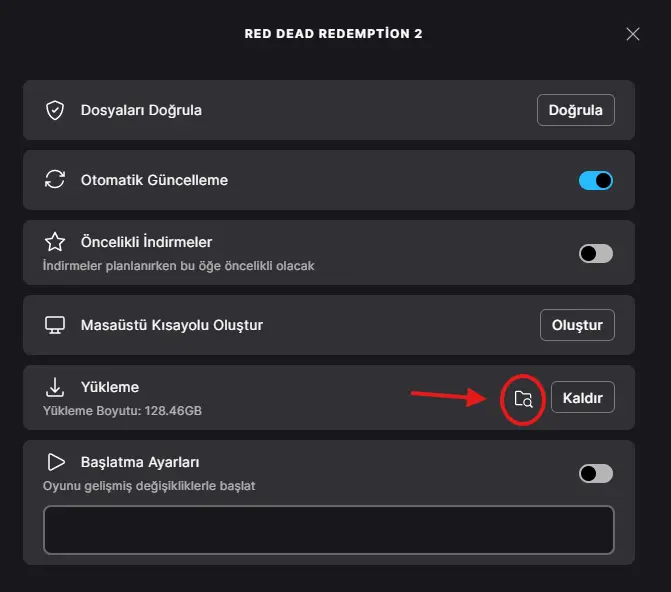Viewport: 671px width, 592px height.
Task: Create desktop shortcut with Oluştur button
Action: tap(577, 325)
